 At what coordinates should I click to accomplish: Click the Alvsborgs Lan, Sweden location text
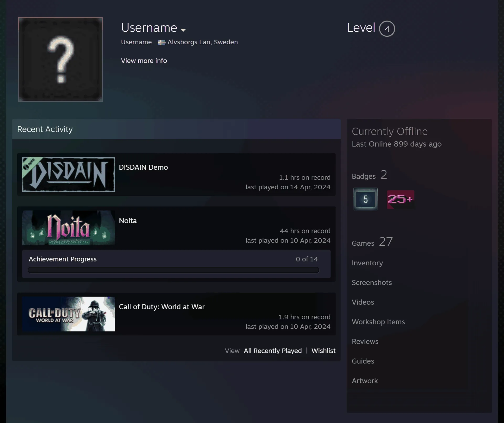pos(203,42)
